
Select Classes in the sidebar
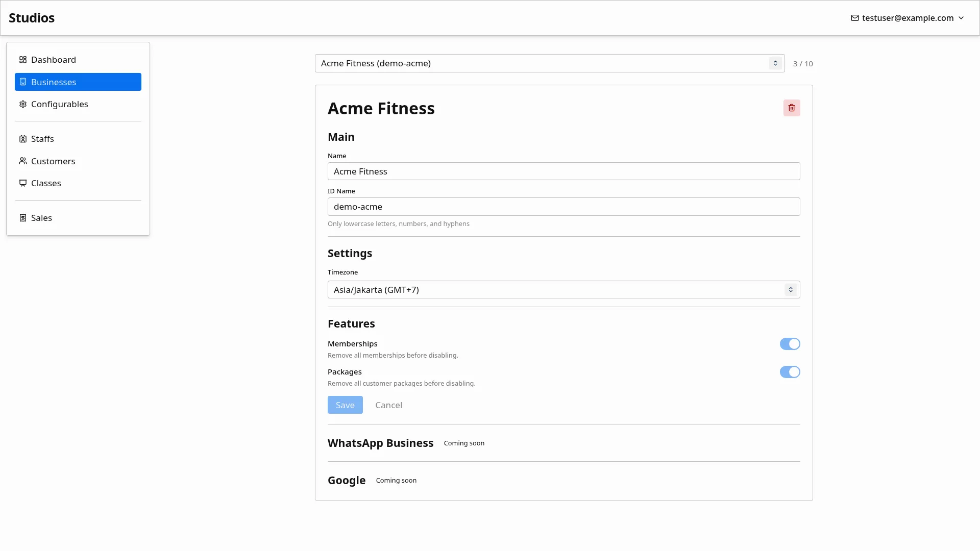78,183
